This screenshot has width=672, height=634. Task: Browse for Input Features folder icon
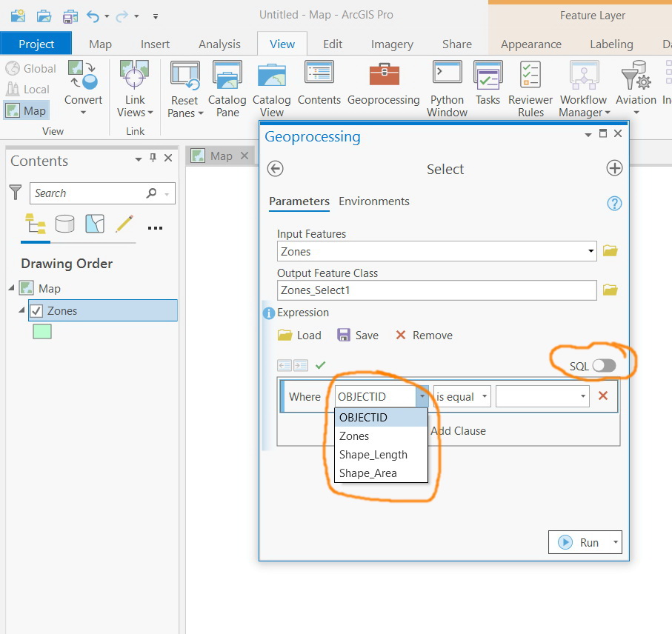point(610,250)
